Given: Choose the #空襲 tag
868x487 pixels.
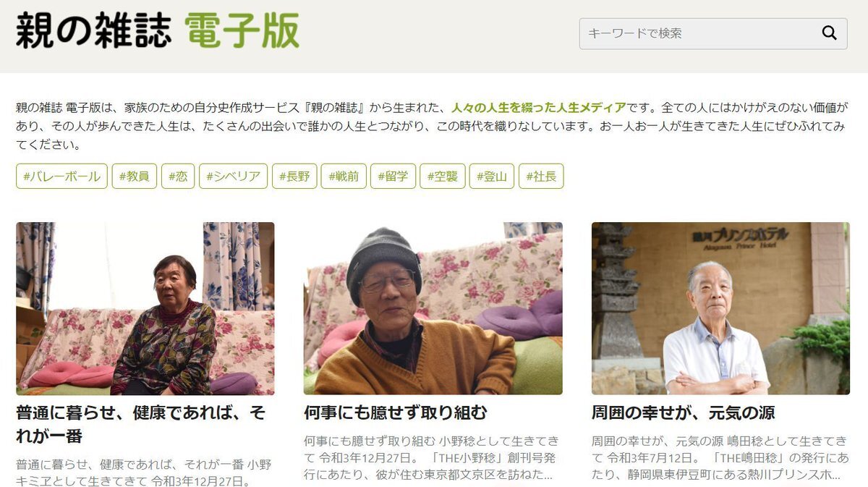Looking at the screenshot, I should point(443,176).
